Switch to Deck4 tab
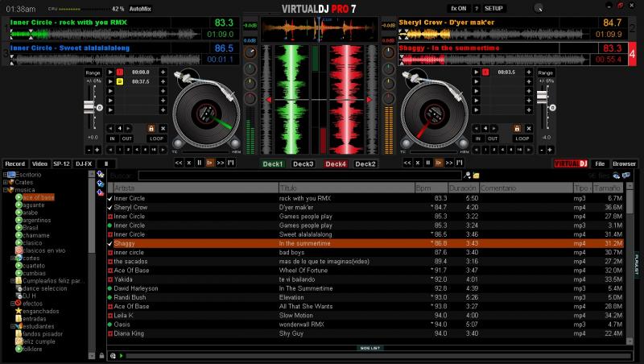 coord(336,164)
